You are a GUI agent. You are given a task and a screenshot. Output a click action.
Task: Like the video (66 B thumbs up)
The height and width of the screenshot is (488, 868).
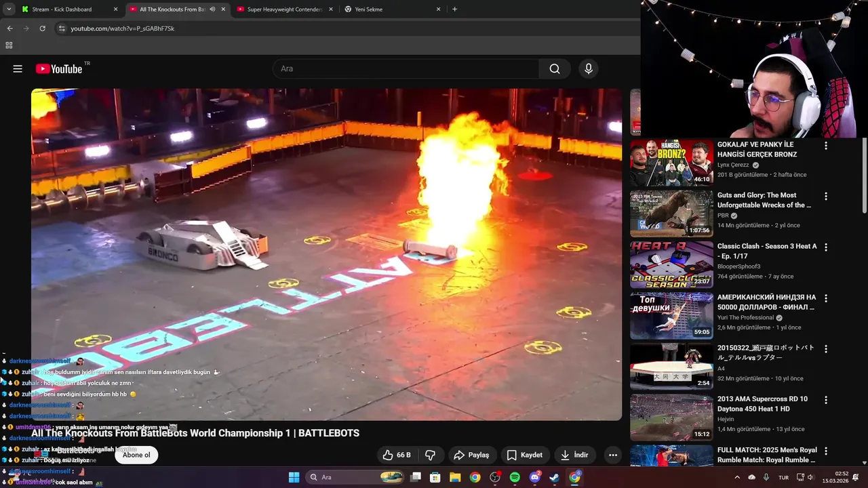point(397,455)
